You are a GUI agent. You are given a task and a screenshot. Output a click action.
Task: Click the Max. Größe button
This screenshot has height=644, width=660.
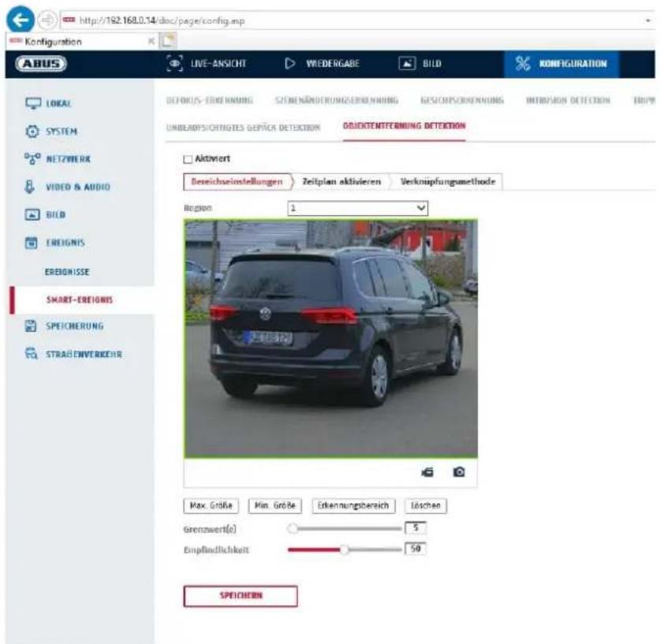pyautogui.click(x=211, y=505)
